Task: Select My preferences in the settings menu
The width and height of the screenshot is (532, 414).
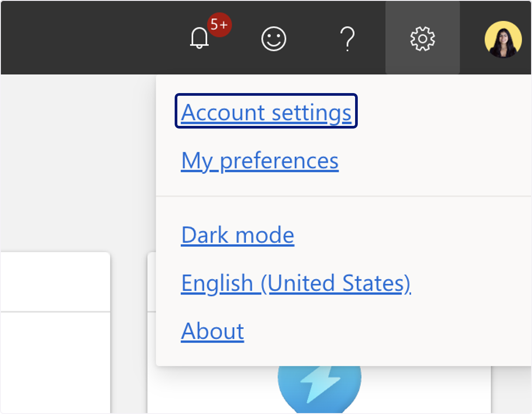Action: click(260, 160)
